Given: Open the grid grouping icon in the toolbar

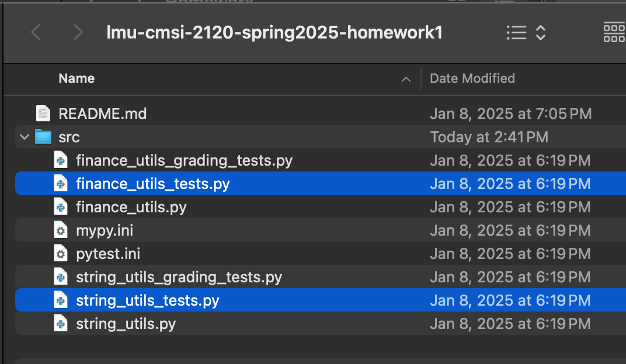Looking at the screenshot, I should point(614,32).
